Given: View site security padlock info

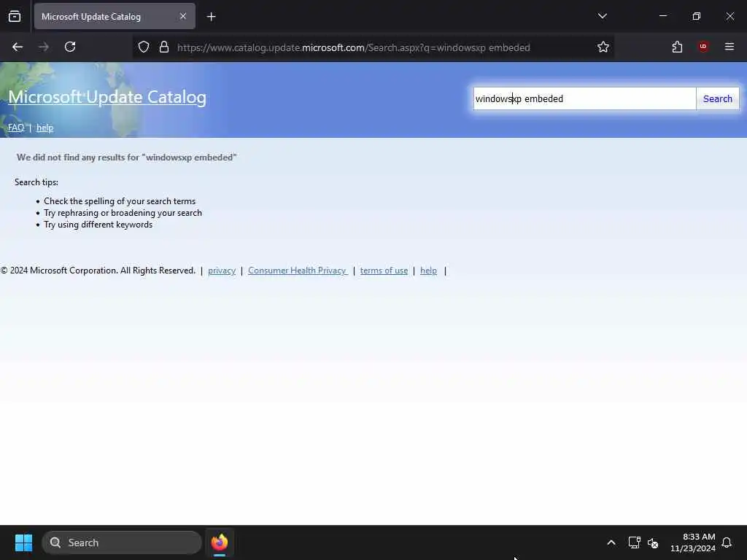Looking at the screenshot, I should pyautogui.click(x=164, y=47).
